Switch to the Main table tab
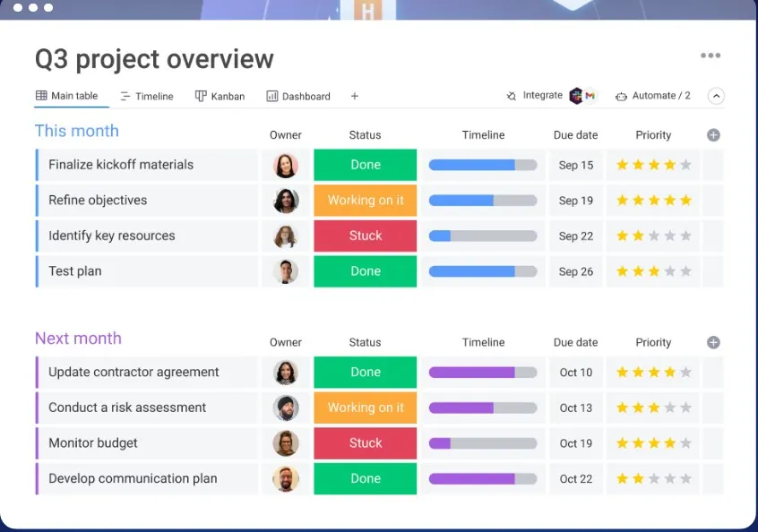 tap(71, 95)
